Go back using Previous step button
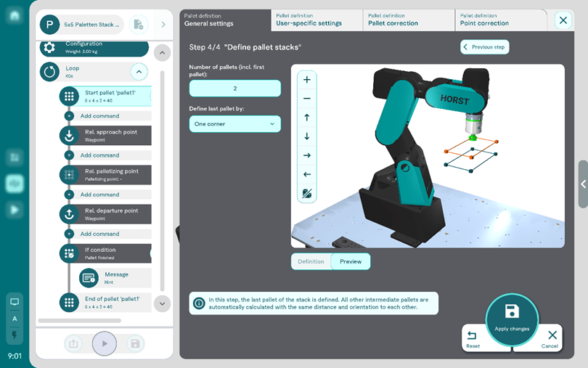This screenshot has height=368, width=588. coord(484,47)
